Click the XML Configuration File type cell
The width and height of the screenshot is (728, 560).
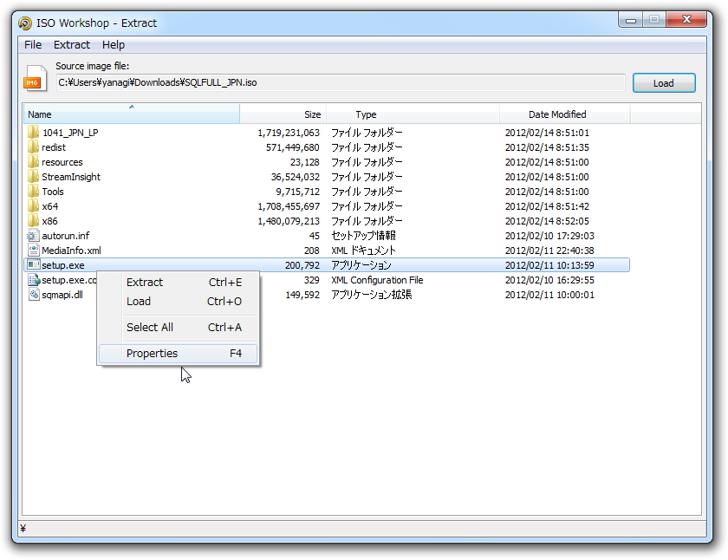(x=377, y=280)
